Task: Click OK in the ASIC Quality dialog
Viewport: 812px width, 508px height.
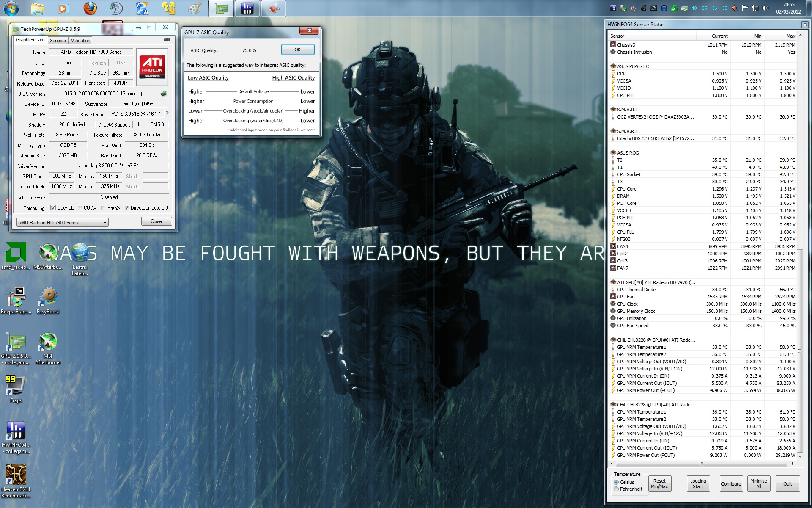Action: 298,50
